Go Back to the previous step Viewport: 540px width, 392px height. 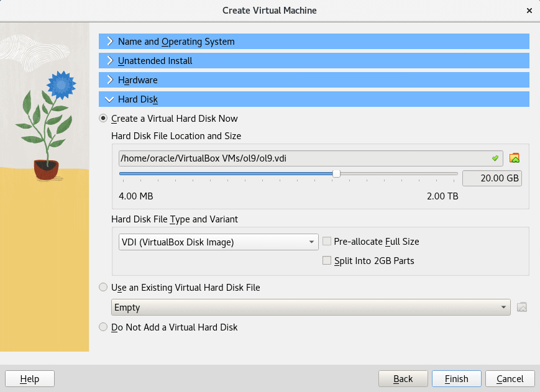coord(403,378)
